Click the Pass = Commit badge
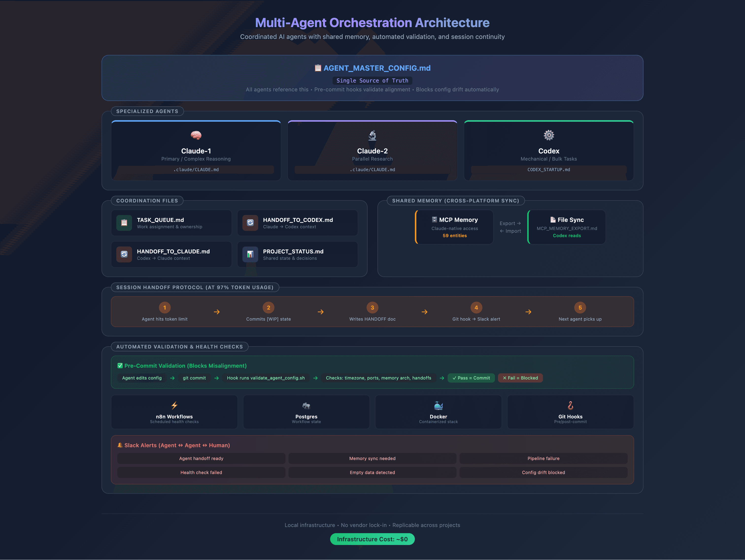This screenshot has height=560, width=745. tap(471, 378)
